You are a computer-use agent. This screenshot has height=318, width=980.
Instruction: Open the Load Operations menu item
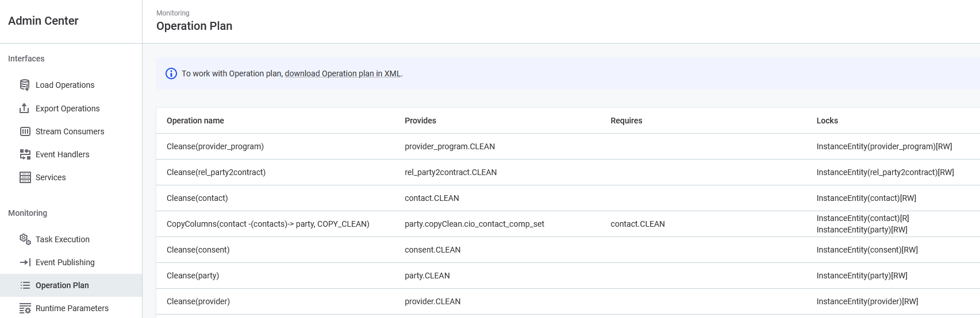(65, 85)
